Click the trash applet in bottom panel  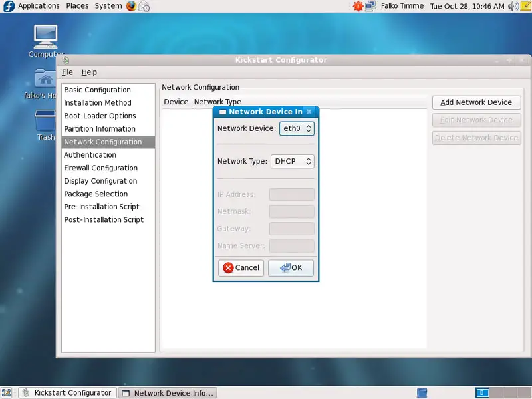422,393
